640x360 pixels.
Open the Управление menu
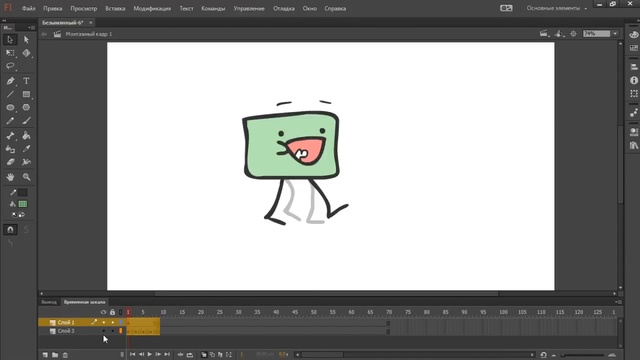click(249, 8)
